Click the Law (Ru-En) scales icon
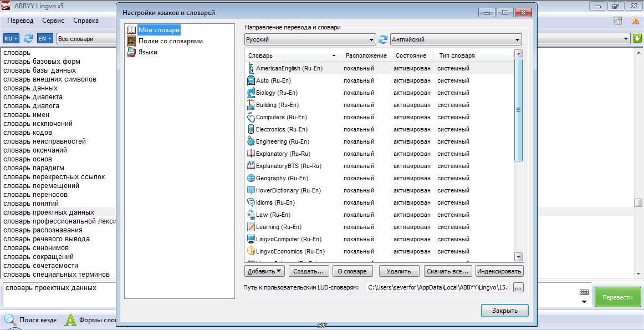Screen dimensions: 644x330 point(251,215)
